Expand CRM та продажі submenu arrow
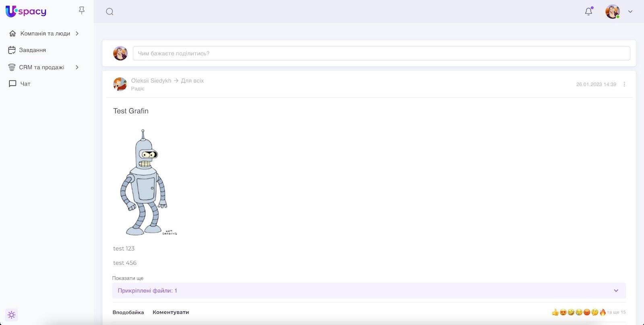Image resolution: width=644 pixels, height=325 pixels. click(77, 67)
